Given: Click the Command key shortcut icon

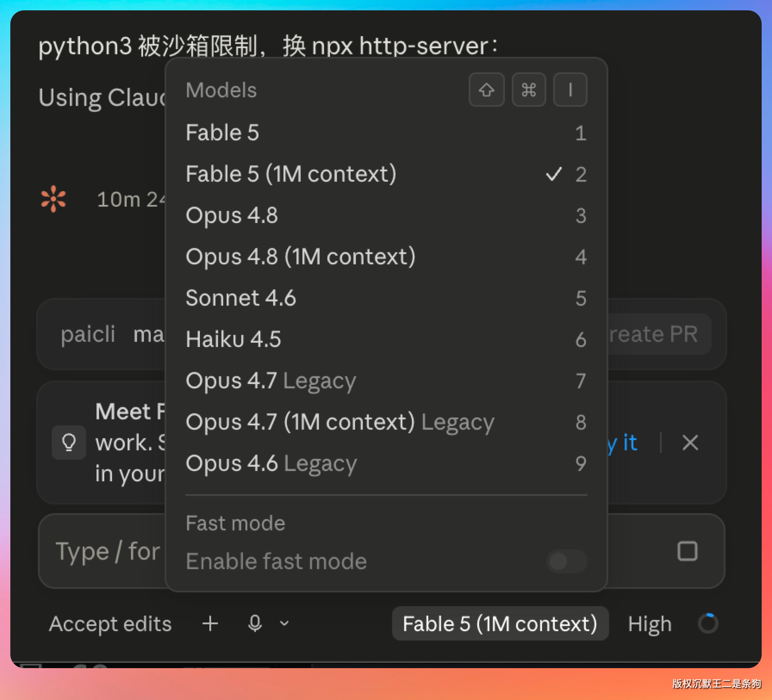Looking at the screenshot, I should point(529,90).
